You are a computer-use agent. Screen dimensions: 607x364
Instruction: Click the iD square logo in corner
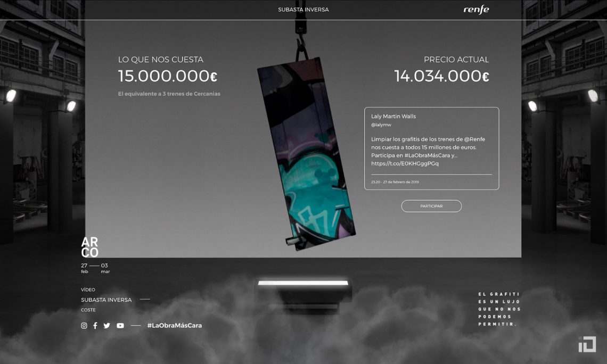click(x=587, y=344)
